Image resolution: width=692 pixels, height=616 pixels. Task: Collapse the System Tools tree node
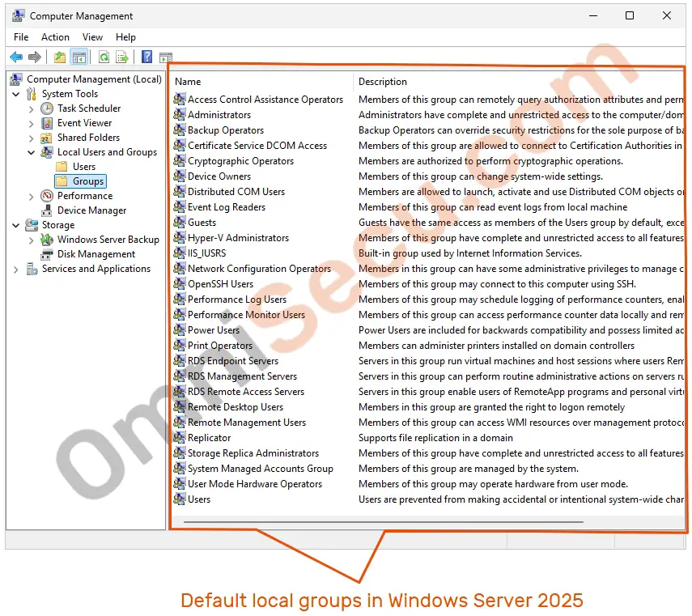16,94
